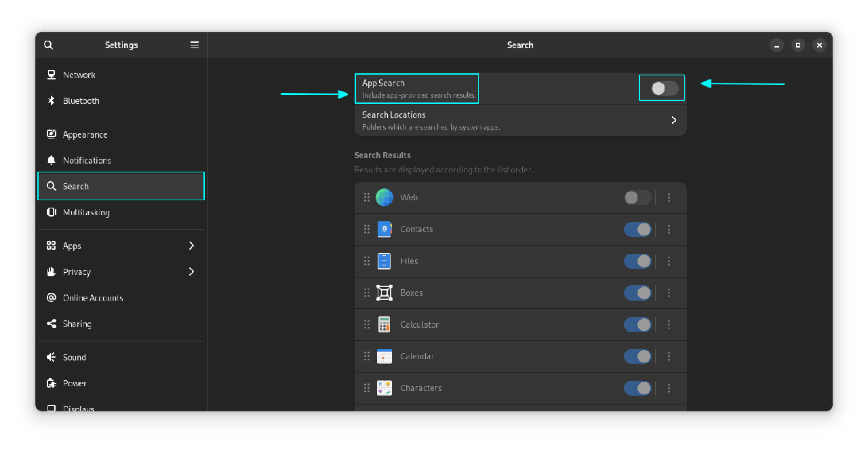
Task: Expand the Apps submenu in sidebar
Action: click(x=191, y=246)
